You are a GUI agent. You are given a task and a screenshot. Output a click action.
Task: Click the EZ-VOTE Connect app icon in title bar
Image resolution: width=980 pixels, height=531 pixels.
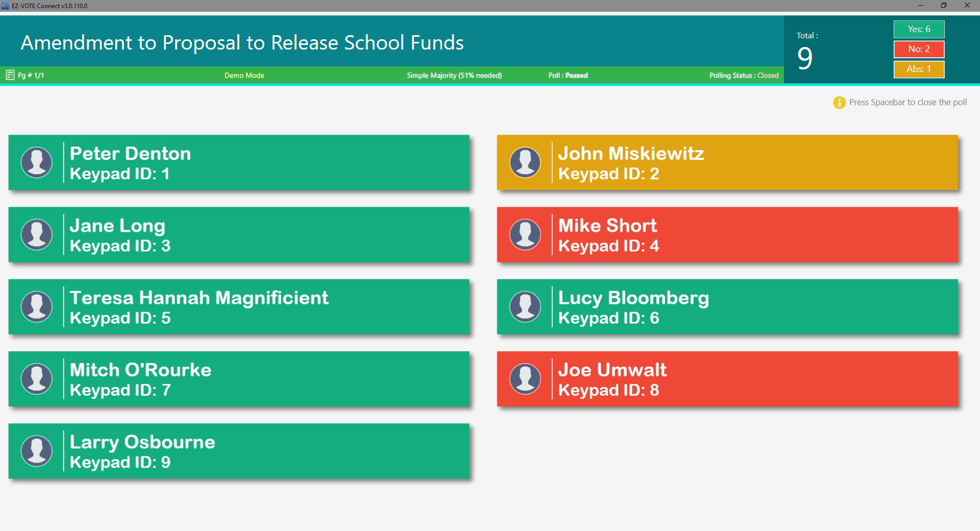5,6
